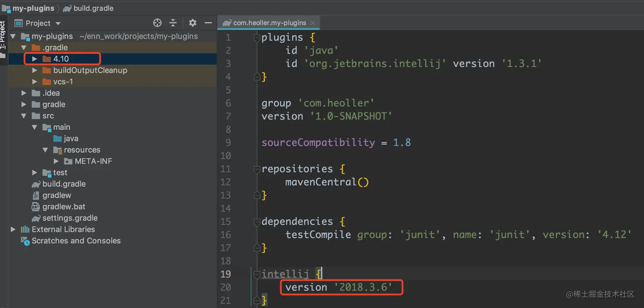
Task: Collapse the resources folder arrow
Action: pos(46,150)
